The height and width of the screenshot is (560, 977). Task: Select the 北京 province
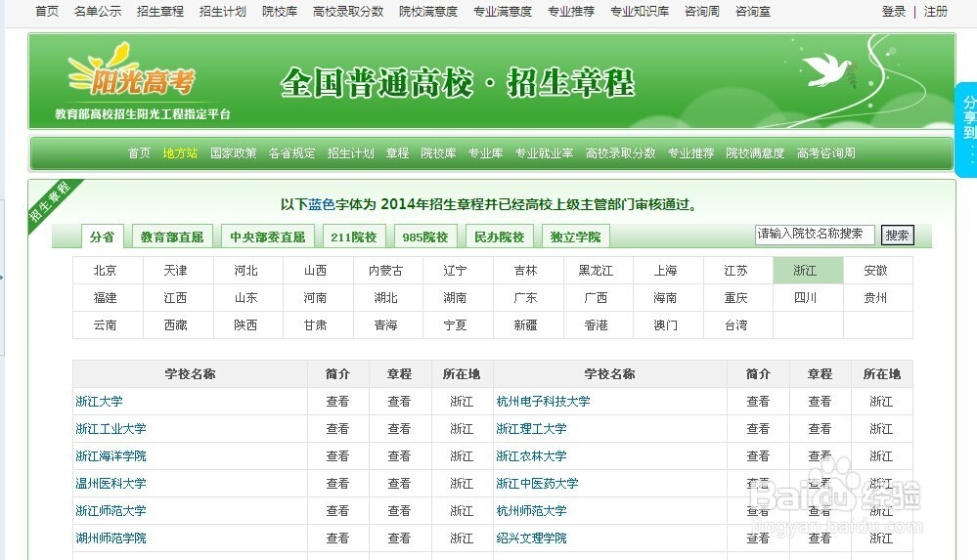(105, 271)
